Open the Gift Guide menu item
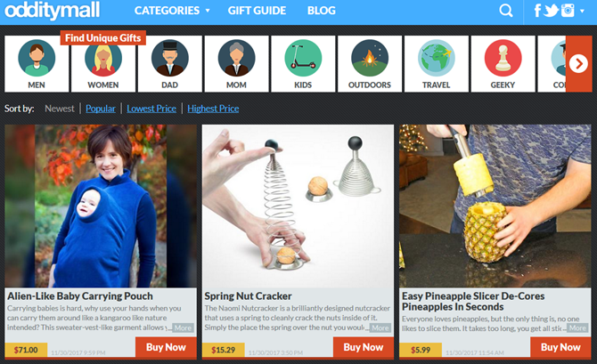 point(257,11)
